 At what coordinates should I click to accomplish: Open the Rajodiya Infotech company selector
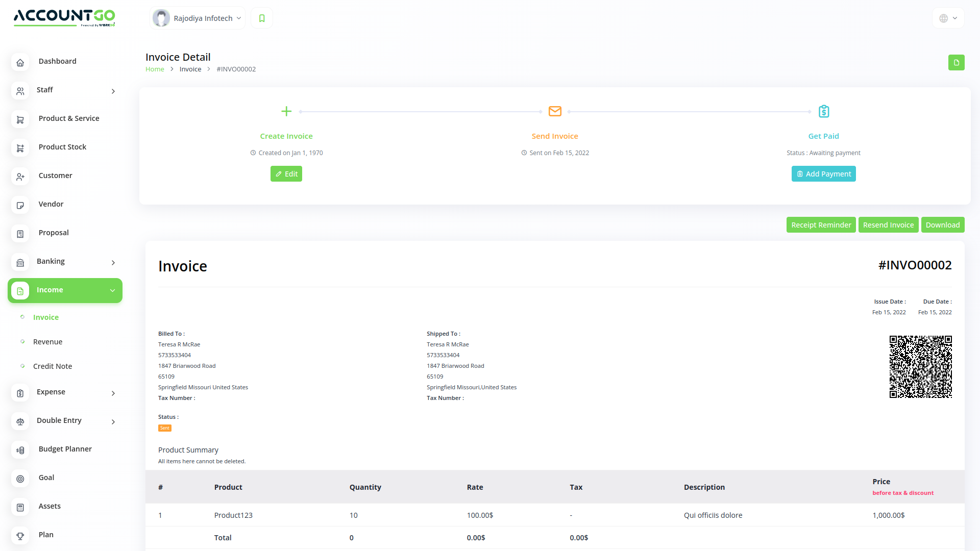[197, 17]
